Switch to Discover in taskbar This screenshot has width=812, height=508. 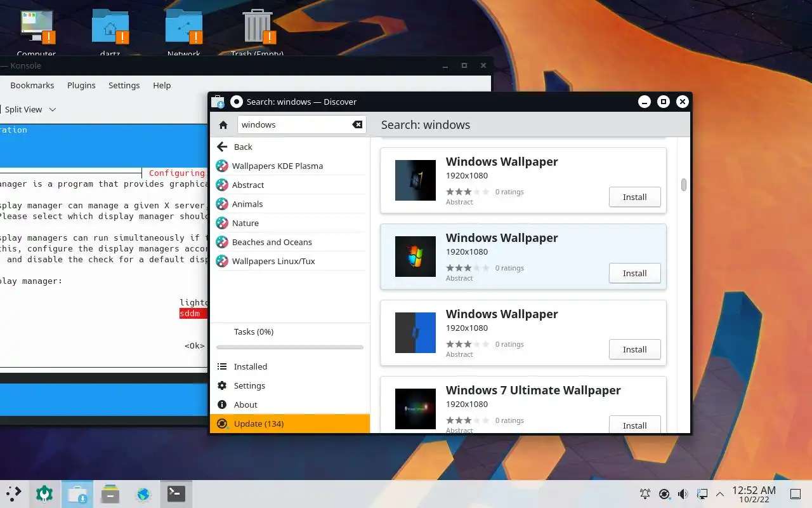point(77,493)
